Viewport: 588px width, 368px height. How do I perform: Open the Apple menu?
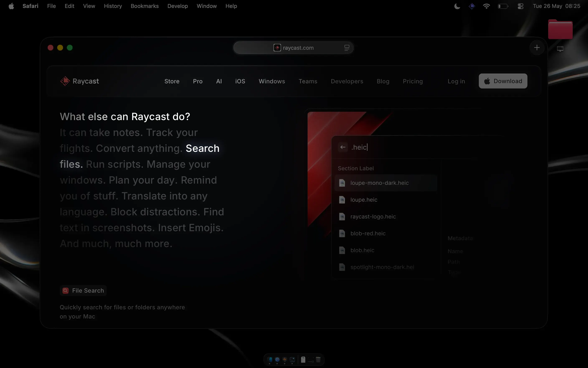[x=11, y=6]
